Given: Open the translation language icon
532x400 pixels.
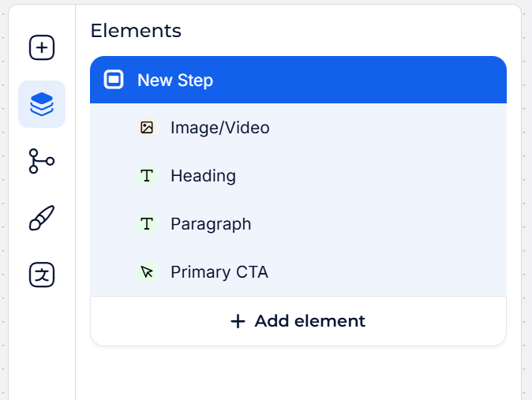Looking at the screenshot, I should (42, 275).
